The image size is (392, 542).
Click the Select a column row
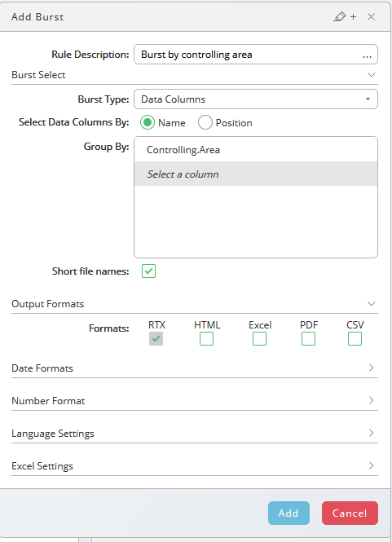(x=256, y=174)
